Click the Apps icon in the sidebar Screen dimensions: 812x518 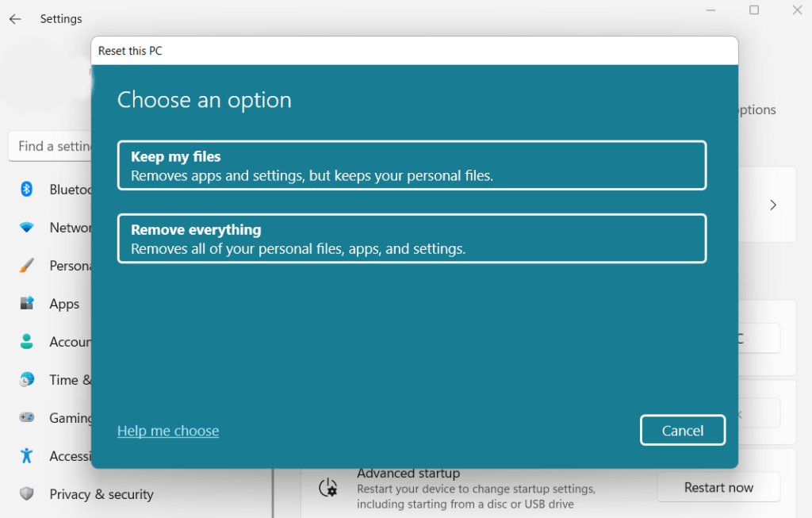[x=25, y=303]
